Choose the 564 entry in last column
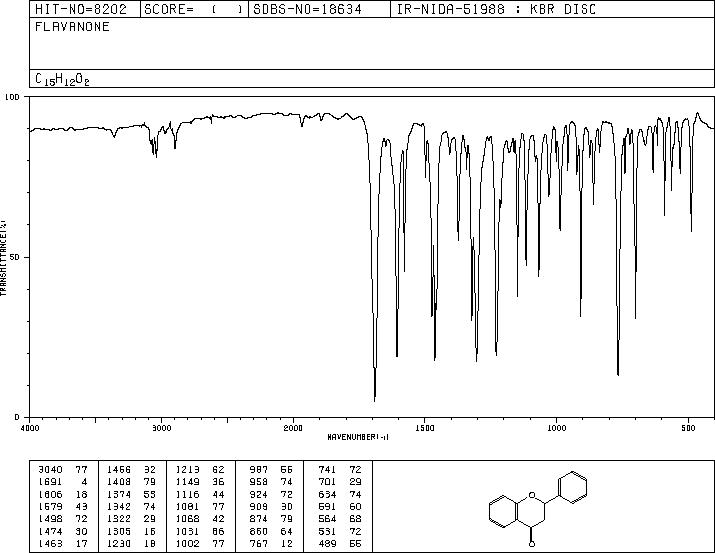This screenshot has width=715, height=553. (x=340, y=519)
